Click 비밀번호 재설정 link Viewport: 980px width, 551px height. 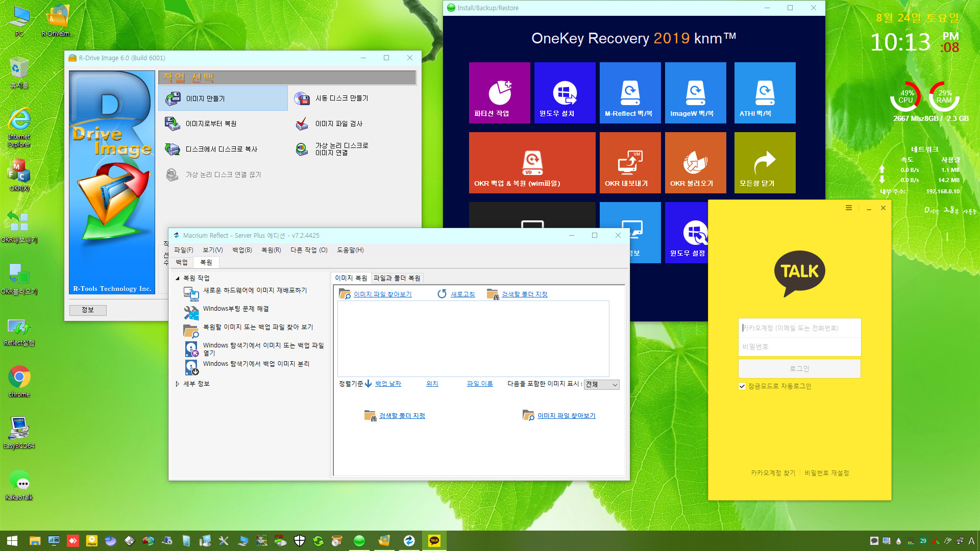pyautogui.click(x=827, y=473)
